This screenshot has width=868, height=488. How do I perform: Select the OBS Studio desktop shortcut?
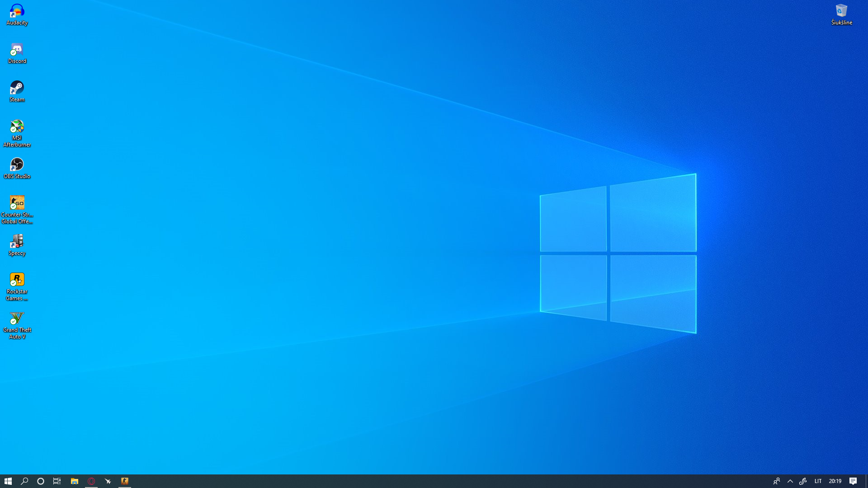pos(17,169)
